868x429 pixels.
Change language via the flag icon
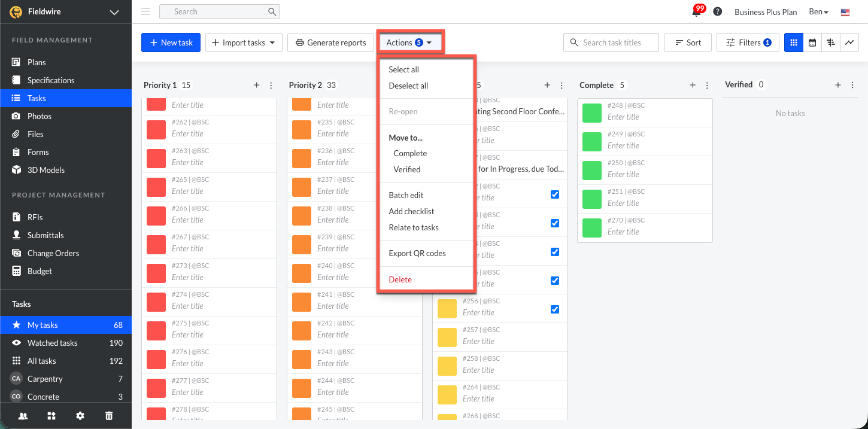pyautogui.click(x=845, y=12)
